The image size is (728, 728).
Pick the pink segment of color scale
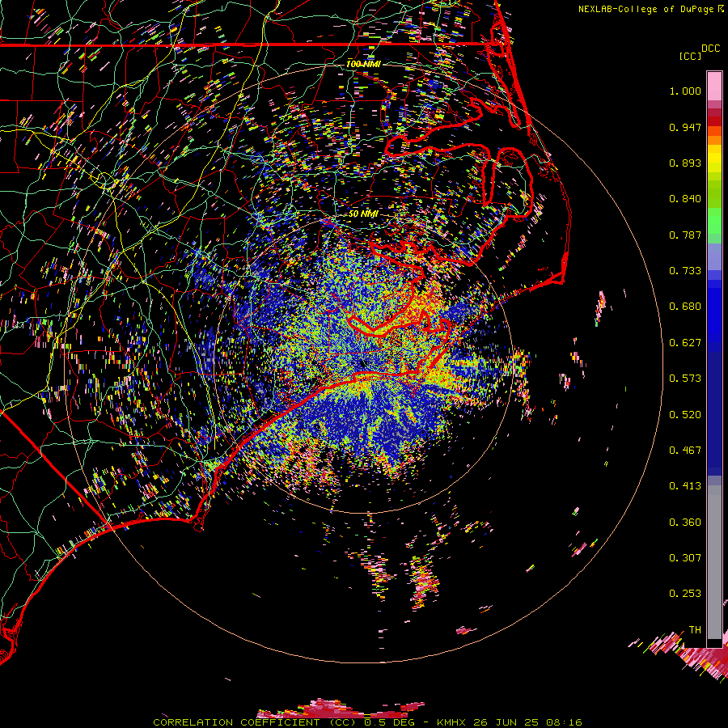pos(714,86)
